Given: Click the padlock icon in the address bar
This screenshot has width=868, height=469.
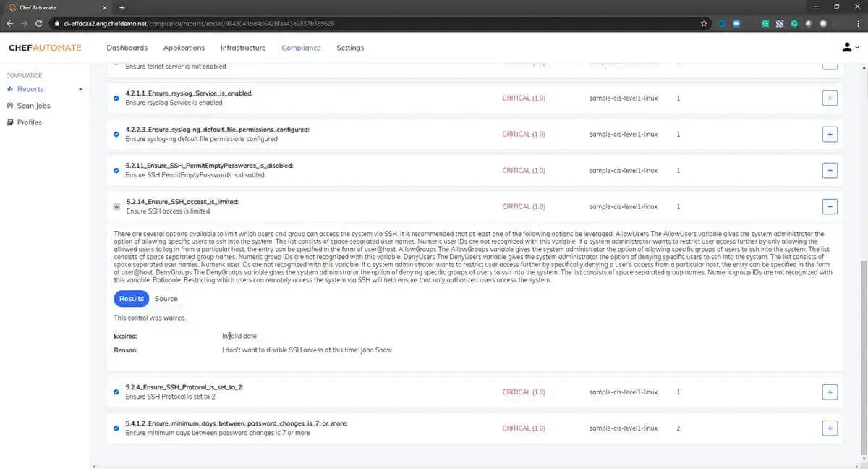Looking at the screenshot, I should pyautogui.click(x=56, y=23).
